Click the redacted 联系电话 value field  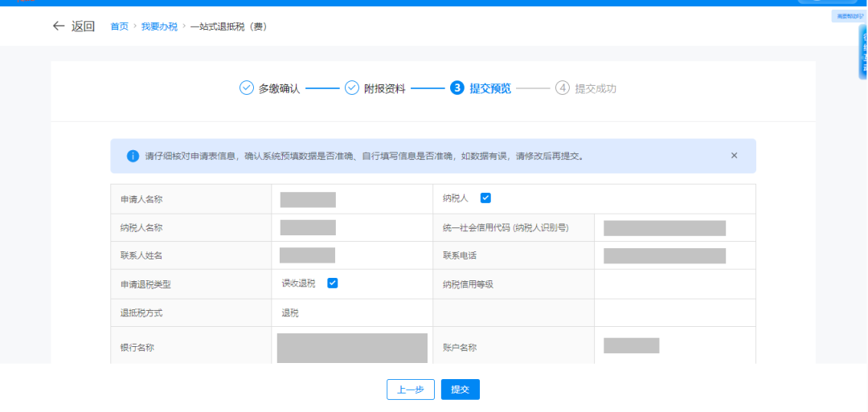pos(665,256)
